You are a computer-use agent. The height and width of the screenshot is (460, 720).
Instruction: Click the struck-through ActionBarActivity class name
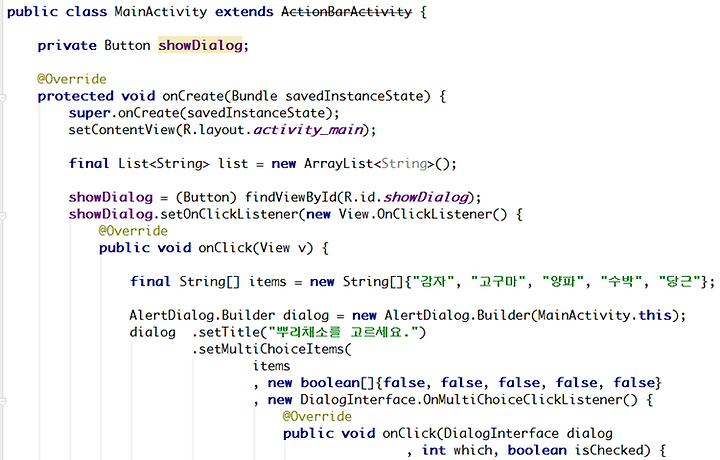347,11
